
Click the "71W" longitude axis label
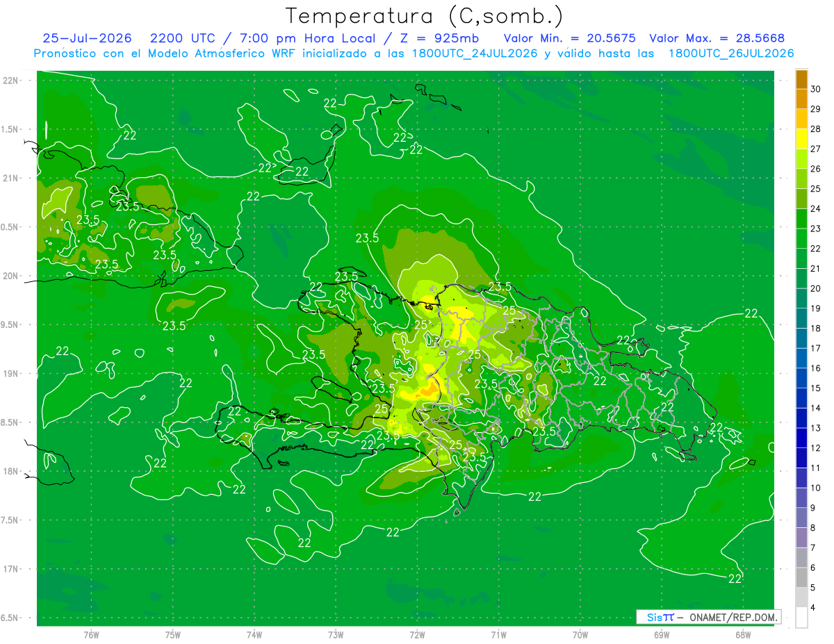pos(498,634)
